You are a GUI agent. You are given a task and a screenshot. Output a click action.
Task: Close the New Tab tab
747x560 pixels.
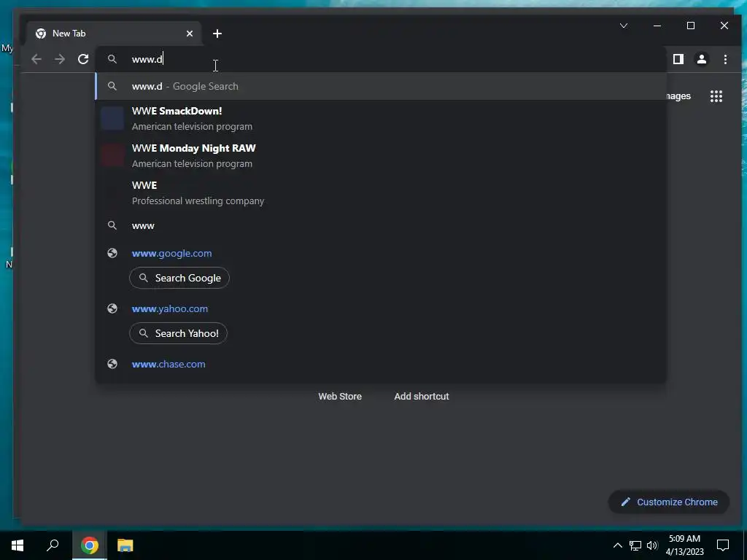(190, 34)
